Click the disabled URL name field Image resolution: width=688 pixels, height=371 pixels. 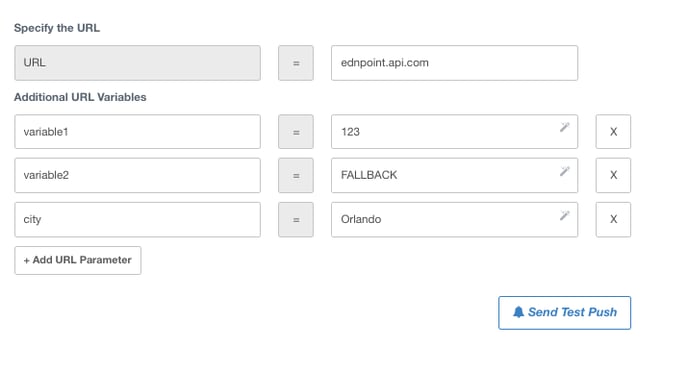[x=137, y=63]
